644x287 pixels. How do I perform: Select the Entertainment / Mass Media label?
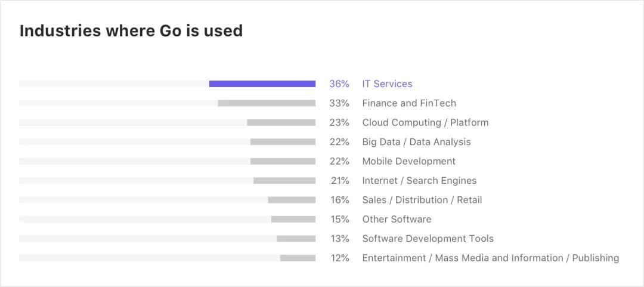(x=490, y=258)
